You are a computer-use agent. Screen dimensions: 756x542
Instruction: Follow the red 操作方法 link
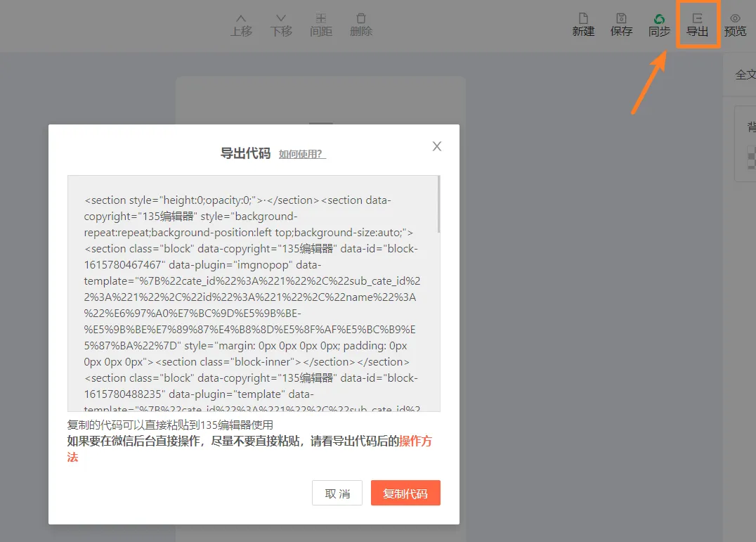coord(416,441)
